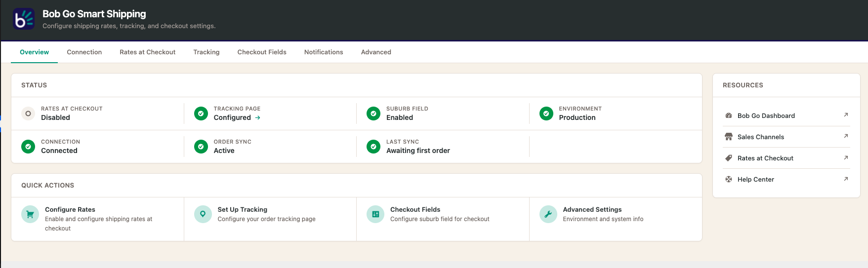The height and width of the screenshot is (268, 868).
Task: Click the Checkout Fields form icon
Action: 375,214
